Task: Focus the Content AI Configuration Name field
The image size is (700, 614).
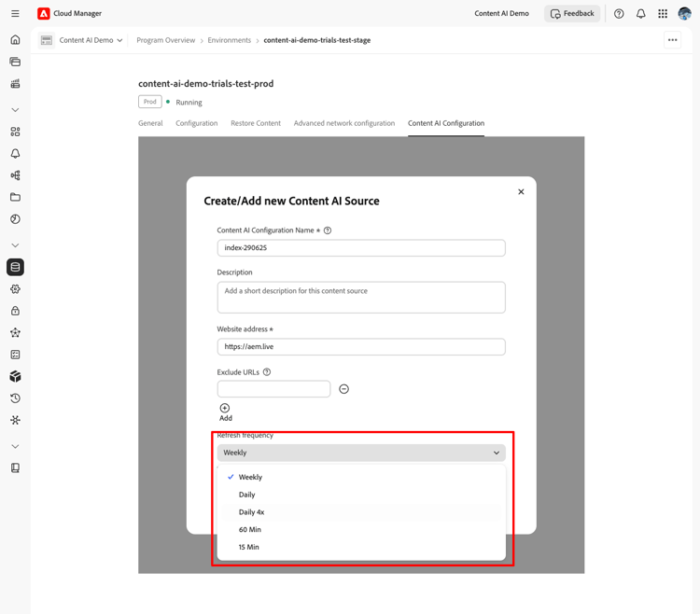Action: point(361,248)
